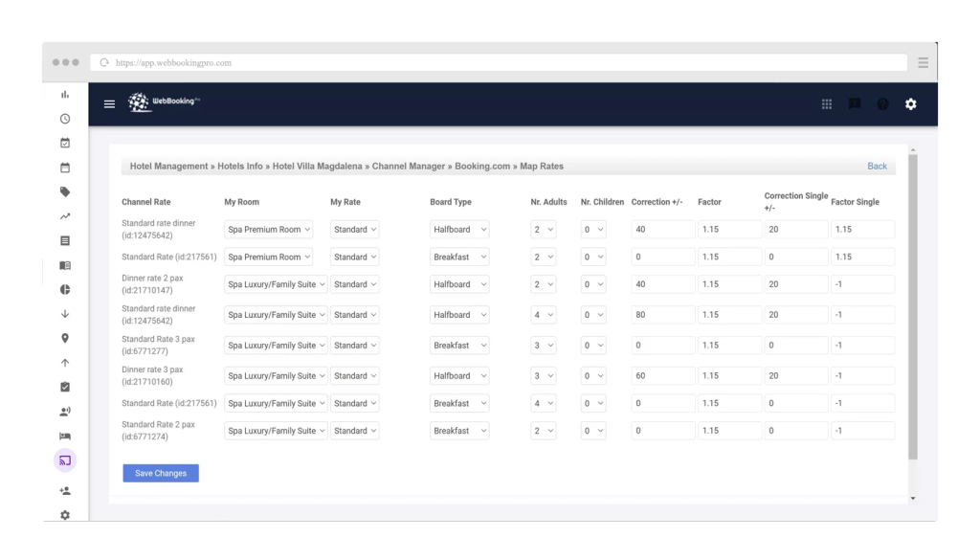
Task: Open the My Rate Standard dropdown on last row
Action: point(354,430)
